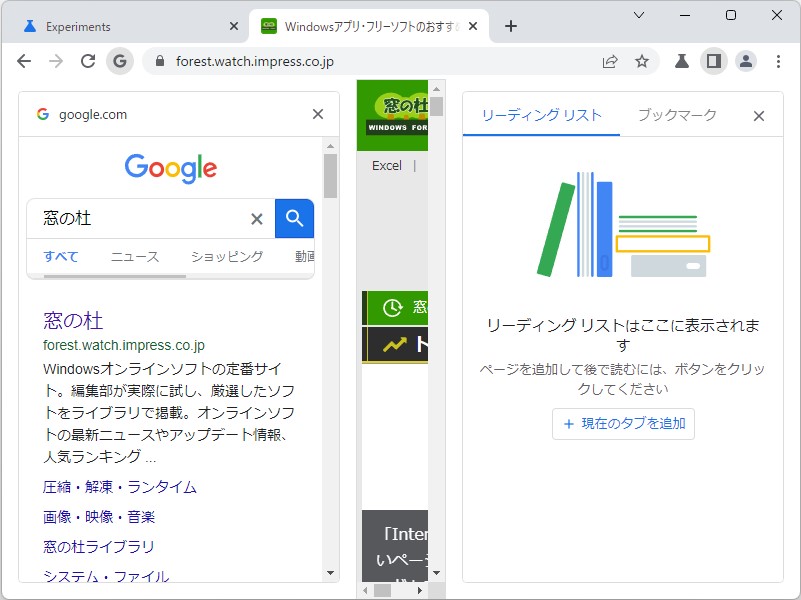
Task: Open the Chrome profile avatar
Action: (x=745, y=60)
